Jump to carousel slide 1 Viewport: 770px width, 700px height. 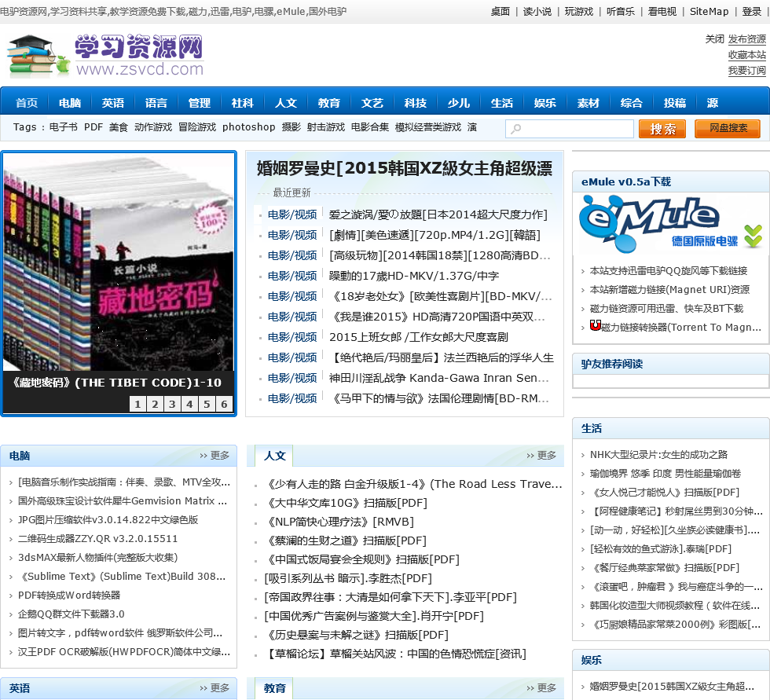[137, 405]
